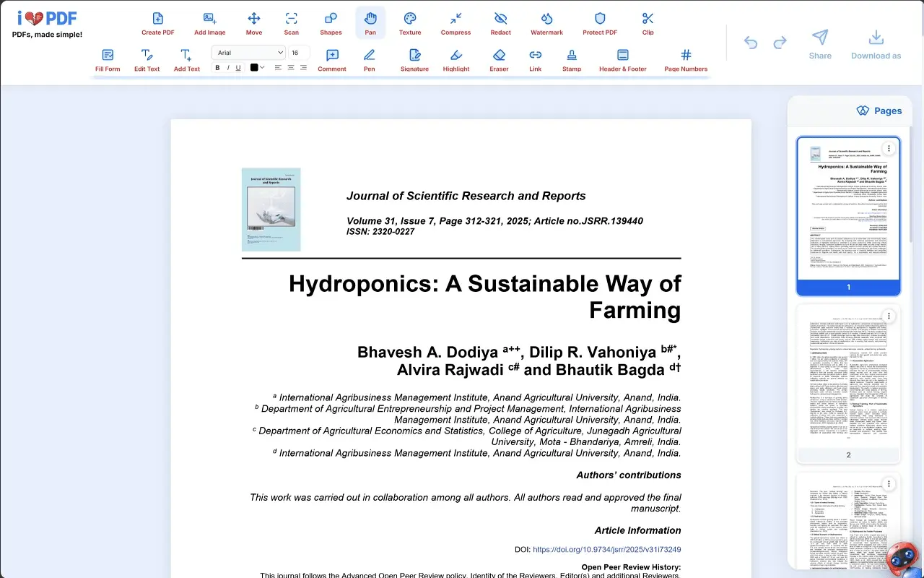Click the "ISSN: 2320-0227" text
The width and height of the screenshot is (924, 578).
tap(380, 231)
